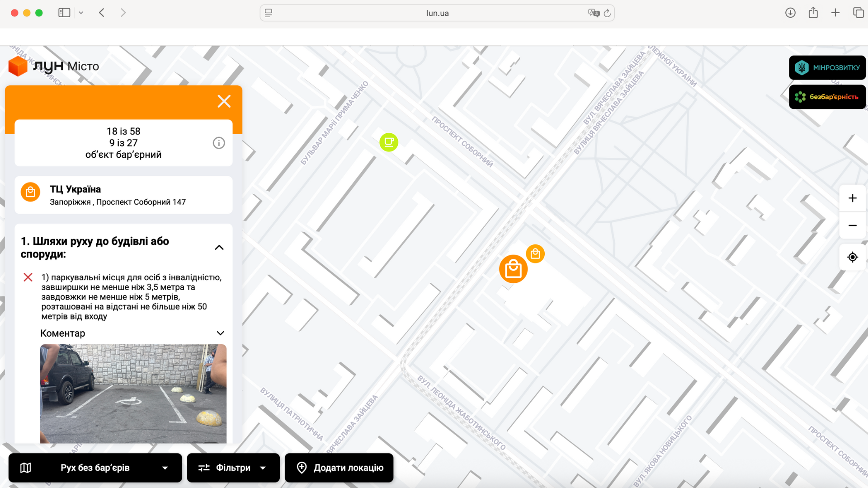The height and width of the screenshot is (488, 868).
Task: Click the locate-me crosshair icon
Action: tap(852, 257)
